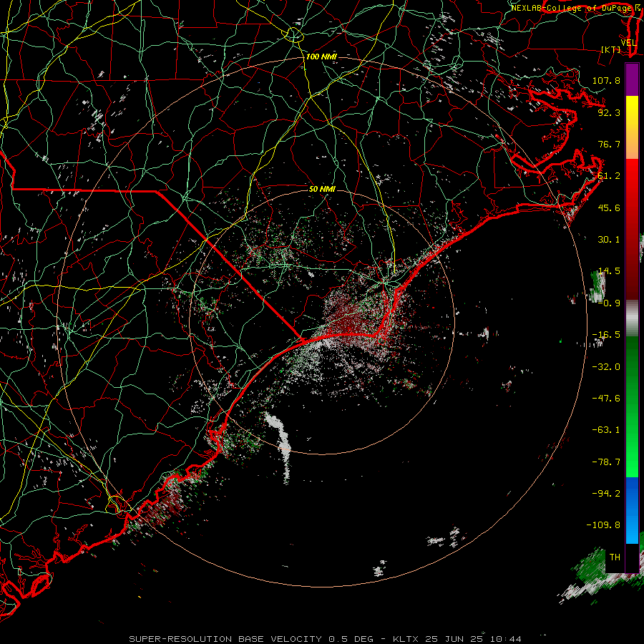The image size is (644, 644).
Task: Click the -0.9 velocity scale value
Action: point(609,303)
